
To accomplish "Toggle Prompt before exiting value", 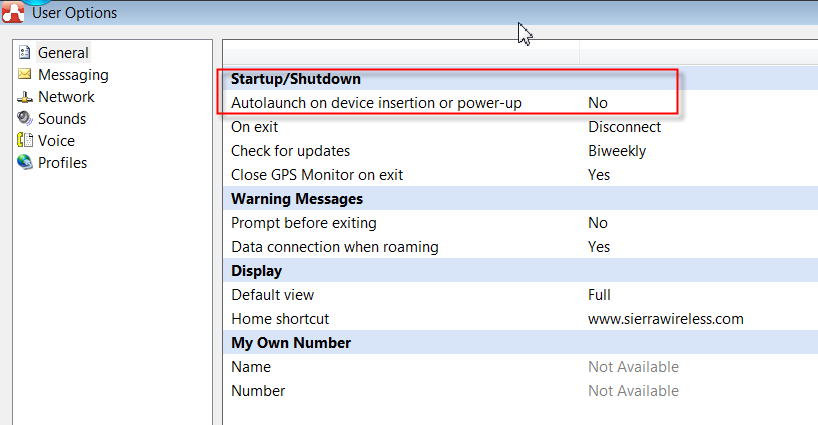I will click(x=598, y=223).
